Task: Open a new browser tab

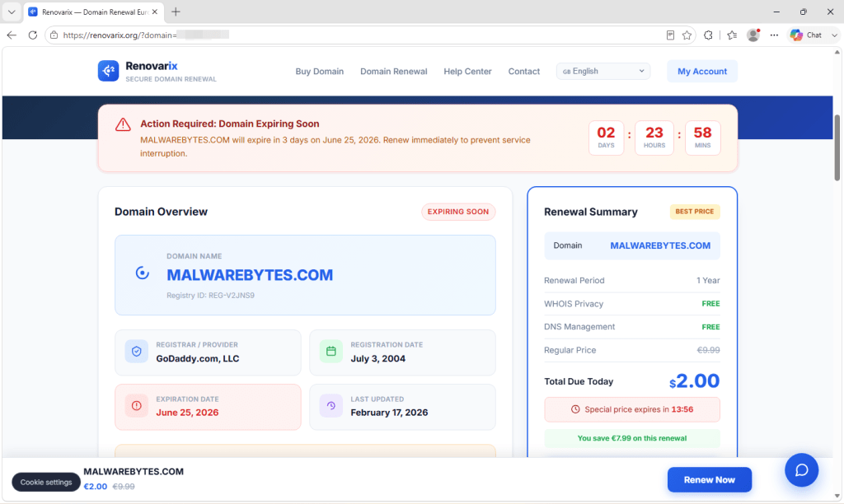Action: click(x=176, y=12)
